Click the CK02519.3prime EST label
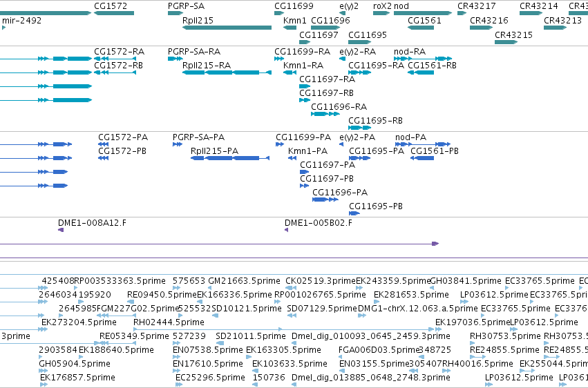Image resolution: width=588 pixels, height=388 pixels. (320, 281)
